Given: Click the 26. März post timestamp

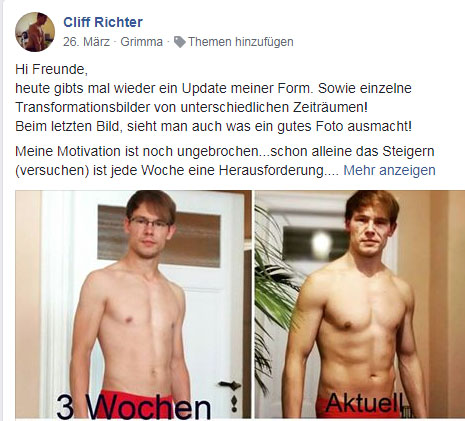Looking at the screenshot, I should (x=86, y=42).
